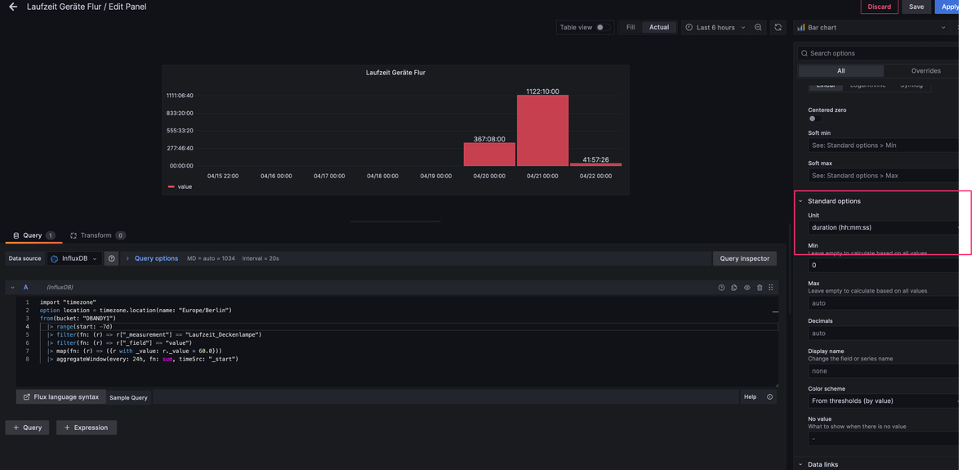Zoom out the time range
Image resolution: width=980 pixels, height=470 pixels.
pos(759,28)
